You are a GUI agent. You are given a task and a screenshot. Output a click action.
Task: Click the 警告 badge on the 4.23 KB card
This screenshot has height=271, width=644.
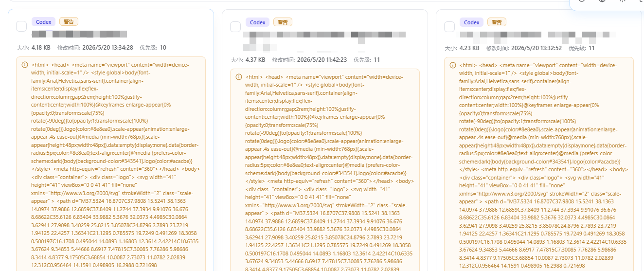497,22
